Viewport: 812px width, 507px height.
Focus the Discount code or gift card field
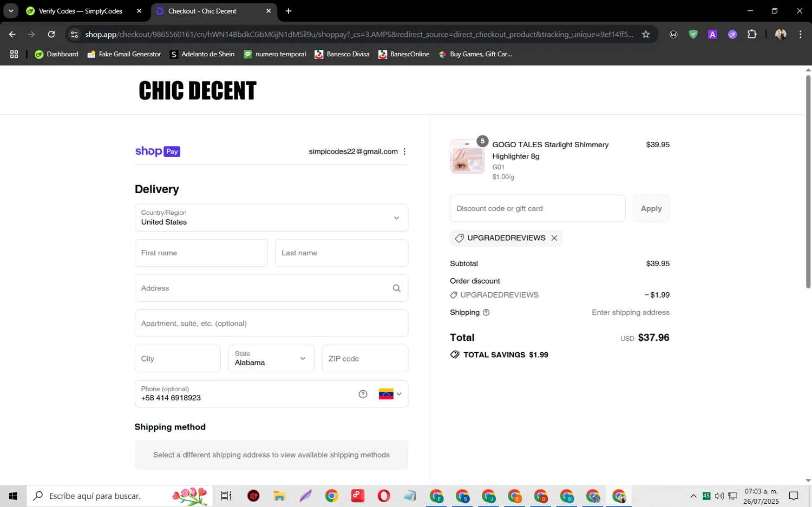point(537,208)
